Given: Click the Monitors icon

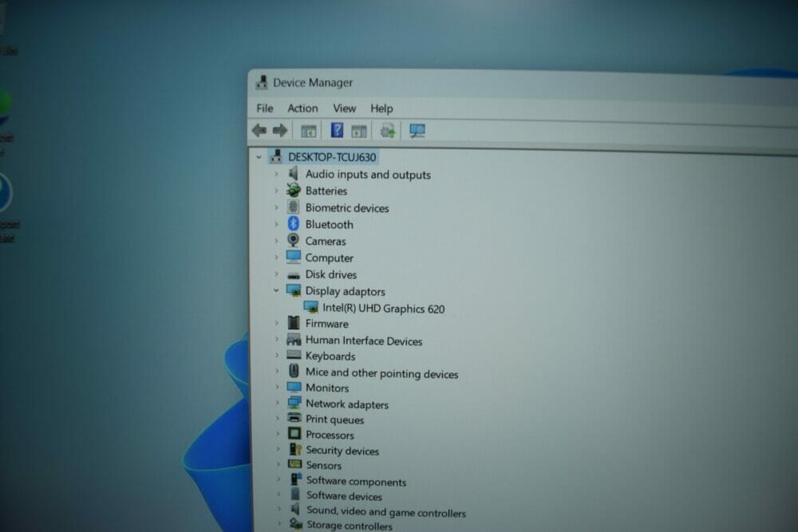Looking at the screenshot, I should pyautogui.click(x=294, y=387).
